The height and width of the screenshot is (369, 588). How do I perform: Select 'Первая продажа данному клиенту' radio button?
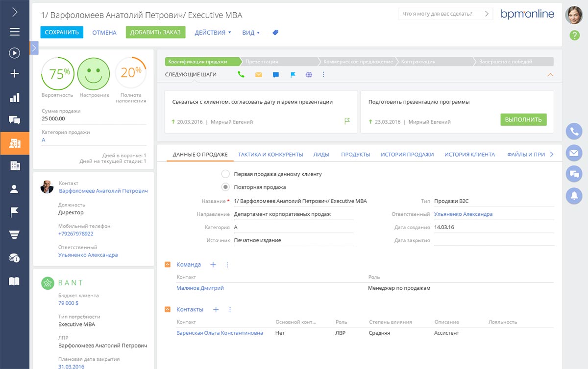tap(225, 174)
